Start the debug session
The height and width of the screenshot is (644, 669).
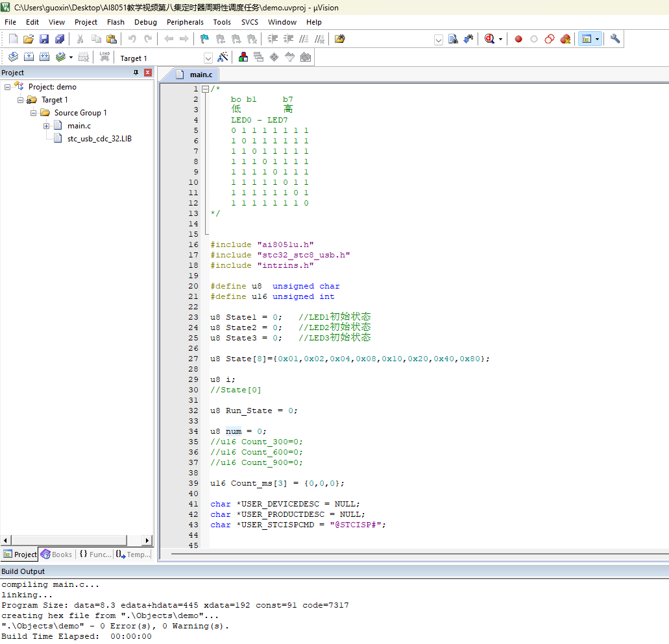[x=489, y=40]
